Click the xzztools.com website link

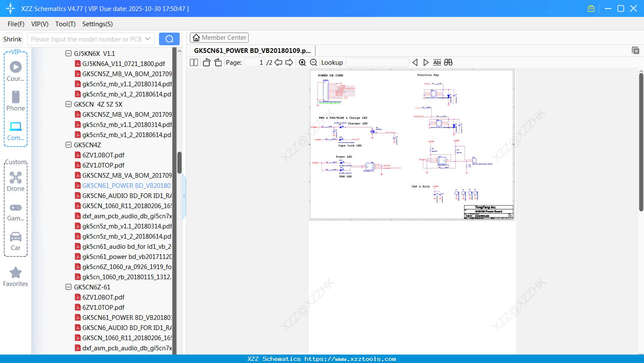350,359
